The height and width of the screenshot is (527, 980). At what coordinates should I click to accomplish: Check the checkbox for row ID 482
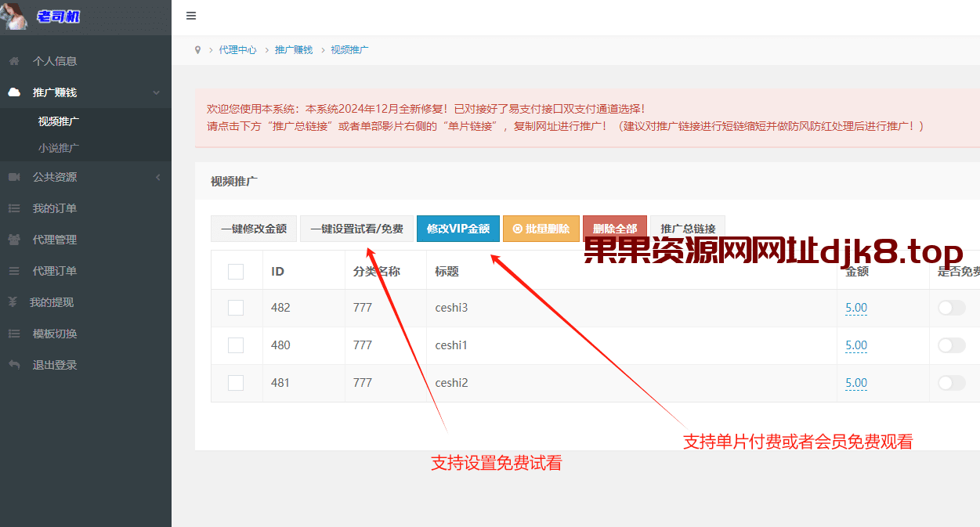click(x=236, y=308)
